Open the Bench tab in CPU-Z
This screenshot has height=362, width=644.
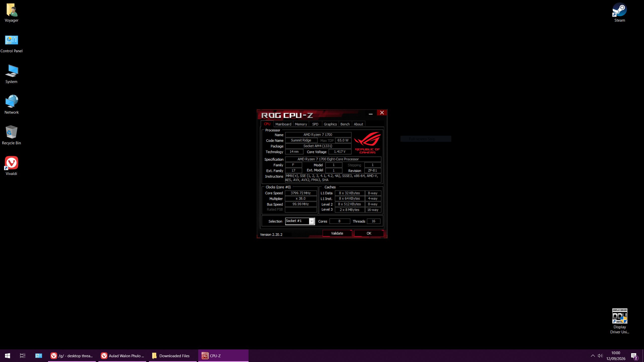pyautogui.click(x=345, y=124)
